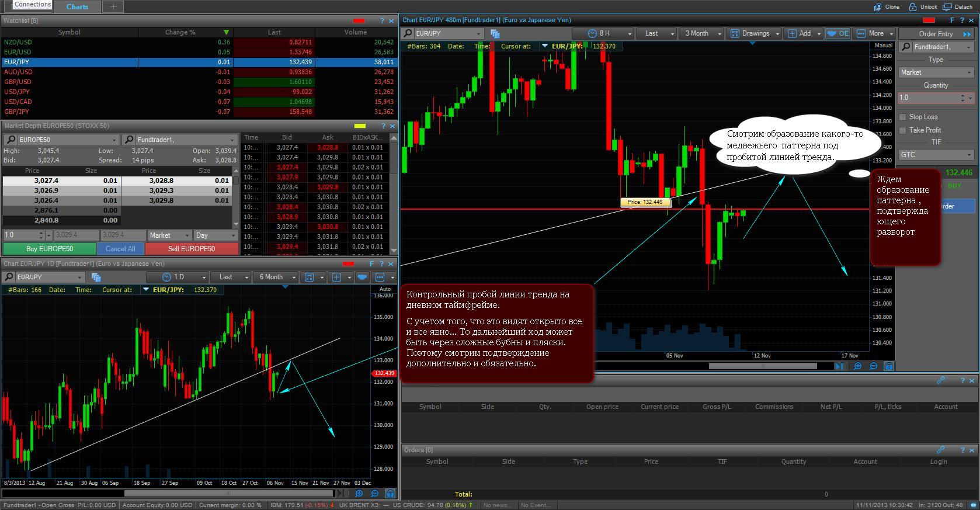This screenshot has height=510, width=980.
Task: Open 8 H timeframe dropdown
Action: pyautogui.click(x=603, y=33)
